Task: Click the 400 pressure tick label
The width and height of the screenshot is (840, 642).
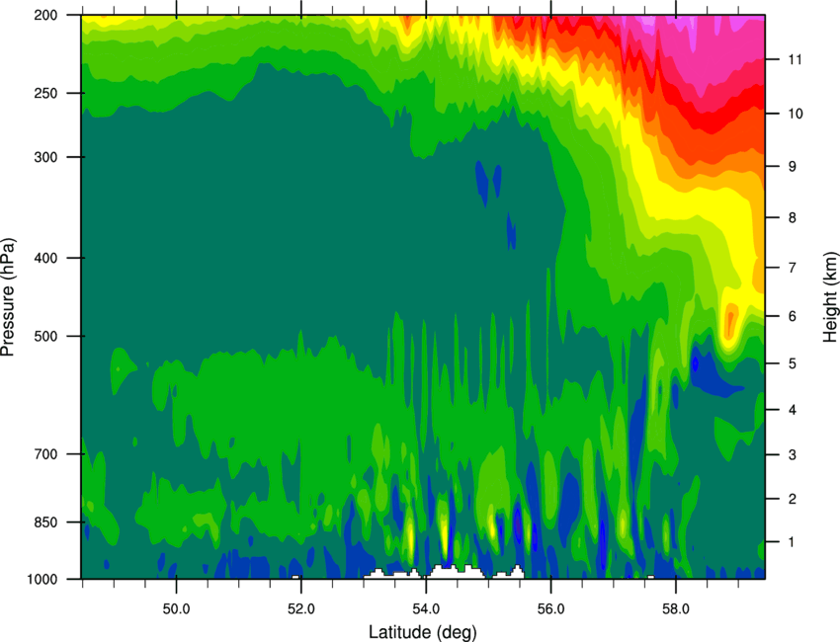Action: pos(46,258)
